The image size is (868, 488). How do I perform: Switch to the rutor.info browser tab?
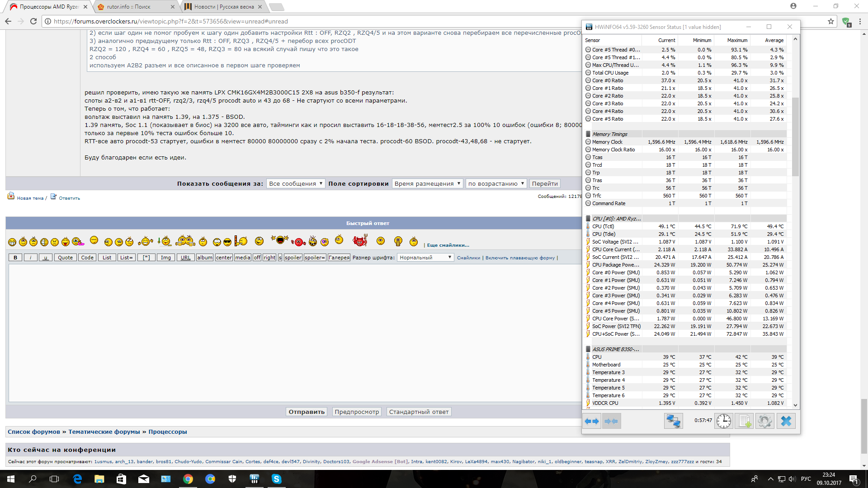tap(135, 7)
